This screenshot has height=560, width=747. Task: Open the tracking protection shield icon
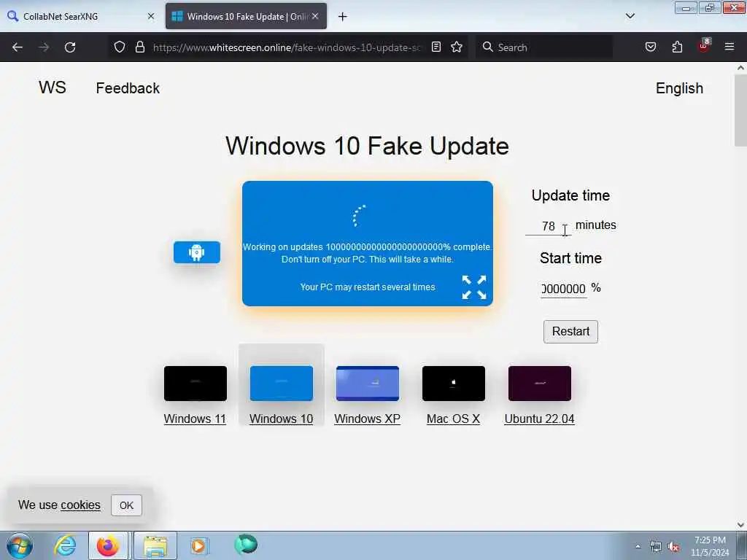pyautogui.click(x=120, y=47)
